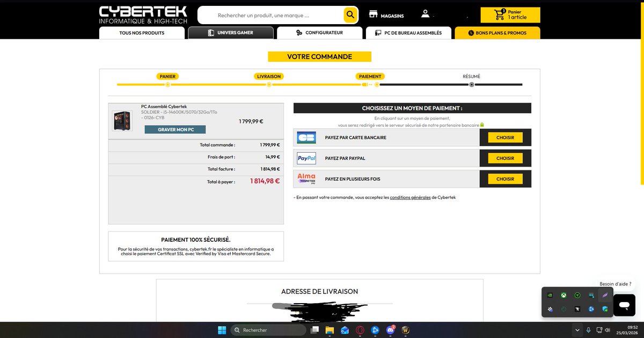Click the Frais de port 14,99 € value
The height and width of the screenshot is (338, 644).
pyautogui.click(x=273, y=157)
